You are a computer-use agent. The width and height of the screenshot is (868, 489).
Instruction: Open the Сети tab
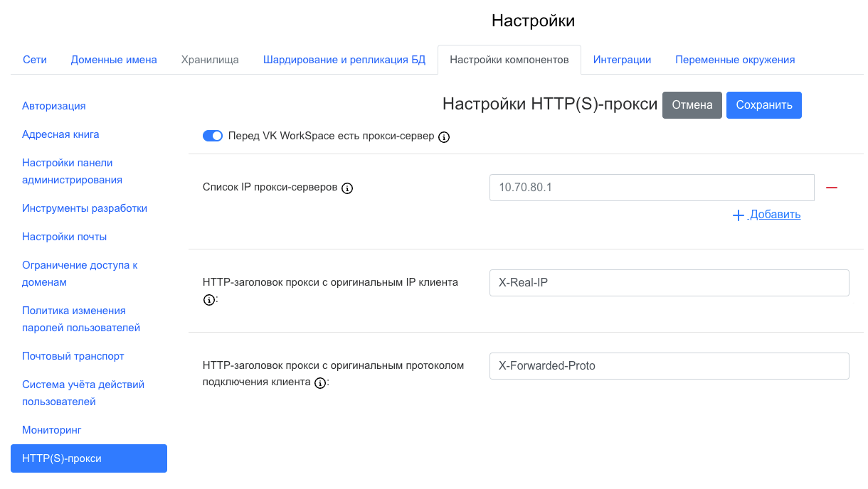pyautogui.click(x=35, y=60)
